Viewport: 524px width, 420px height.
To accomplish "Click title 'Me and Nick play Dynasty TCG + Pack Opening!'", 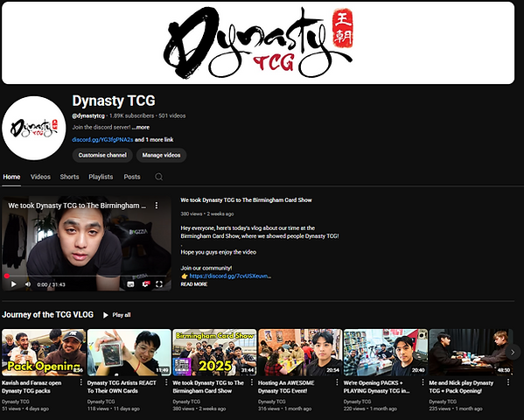I will (461, 387).
